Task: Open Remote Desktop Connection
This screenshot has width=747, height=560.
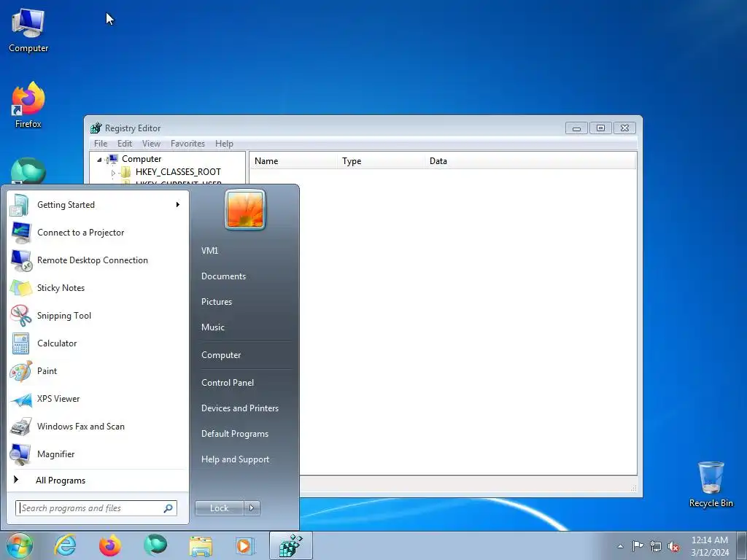Action: [x=97, y=260]
